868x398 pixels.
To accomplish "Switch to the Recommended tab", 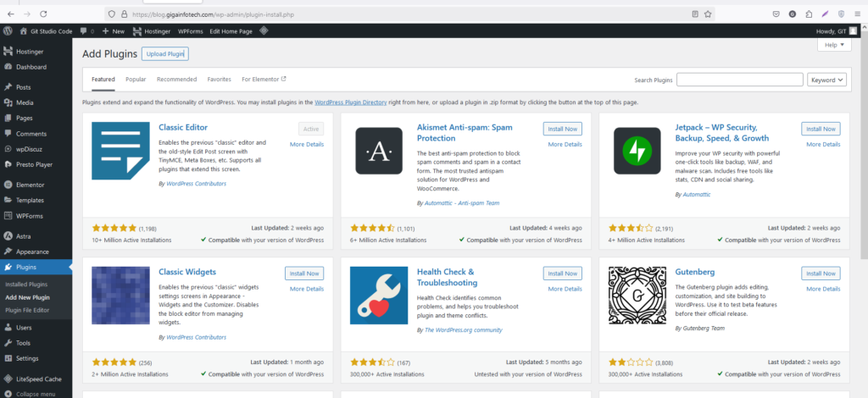I will pos(176,79).
